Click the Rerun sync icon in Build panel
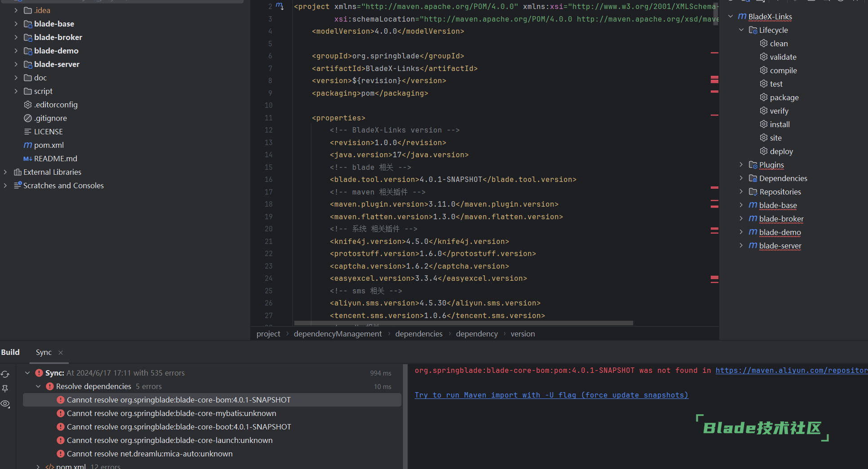Viewport: 868px width, 469px height. (x=5, y=374)
